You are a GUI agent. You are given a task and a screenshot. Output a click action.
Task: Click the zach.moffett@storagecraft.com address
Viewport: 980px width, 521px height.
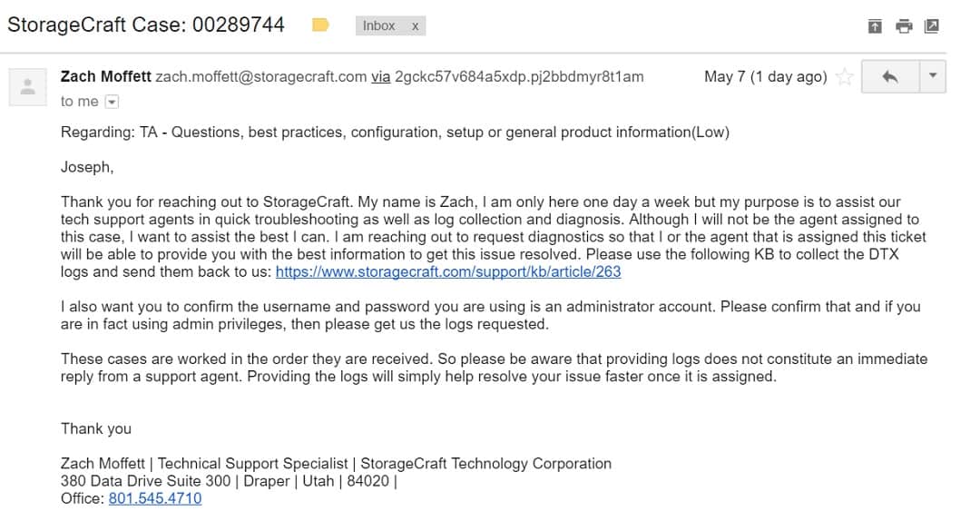[261, 77]
